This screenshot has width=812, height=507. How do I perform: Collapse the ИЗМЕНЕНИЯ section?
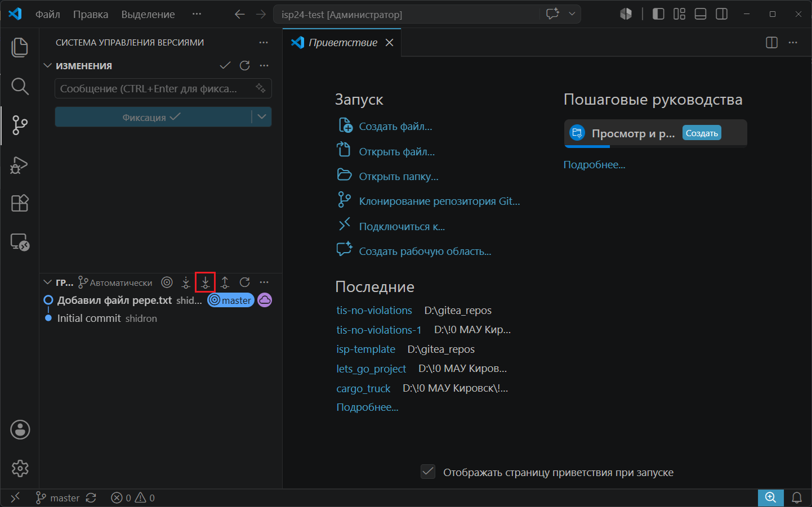click(x=48, y=66)
